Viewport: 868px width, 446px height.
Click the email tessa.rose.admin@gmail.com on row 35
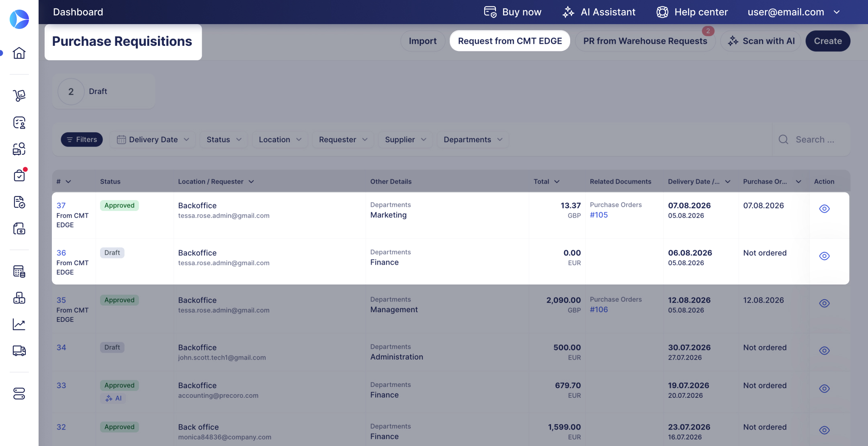tap(224, 310)
